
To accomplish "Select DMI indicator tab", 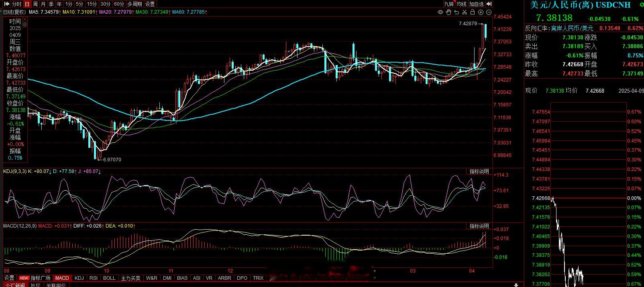I will [x=167, y=278].
